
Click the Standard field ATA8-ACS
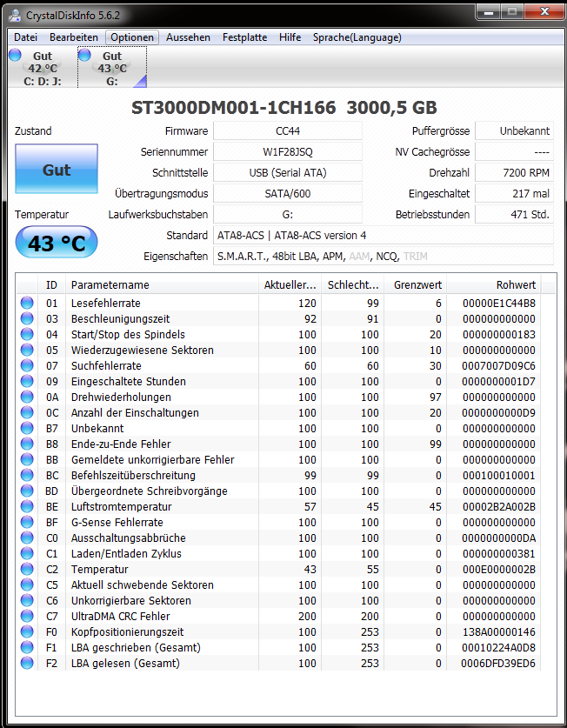[x=384, y=236]
